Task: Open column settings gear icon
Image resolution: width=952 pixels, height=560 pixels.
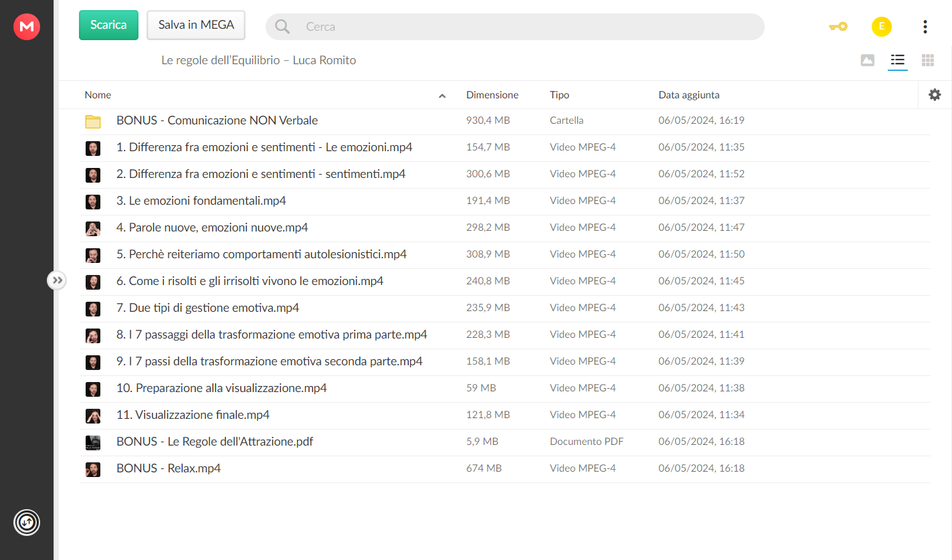Action: tap(935, 95)
